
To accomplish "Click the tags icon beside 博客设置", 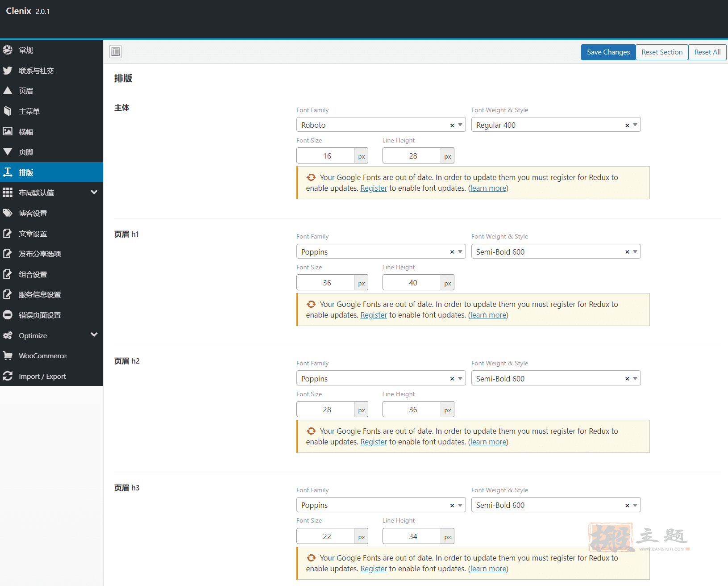I will click(x=8, y=213).
